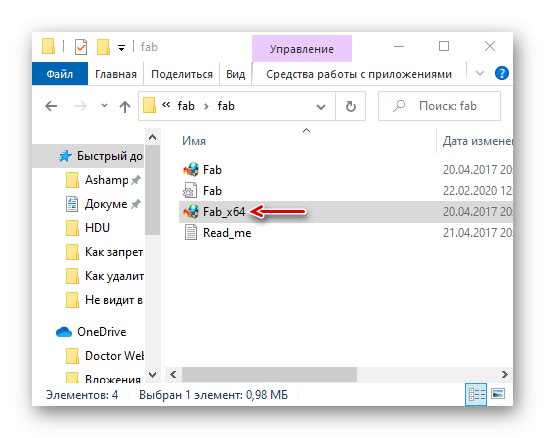
Task: Click the breadcrumb chevron between the fab folders
Action: point(206,106)
